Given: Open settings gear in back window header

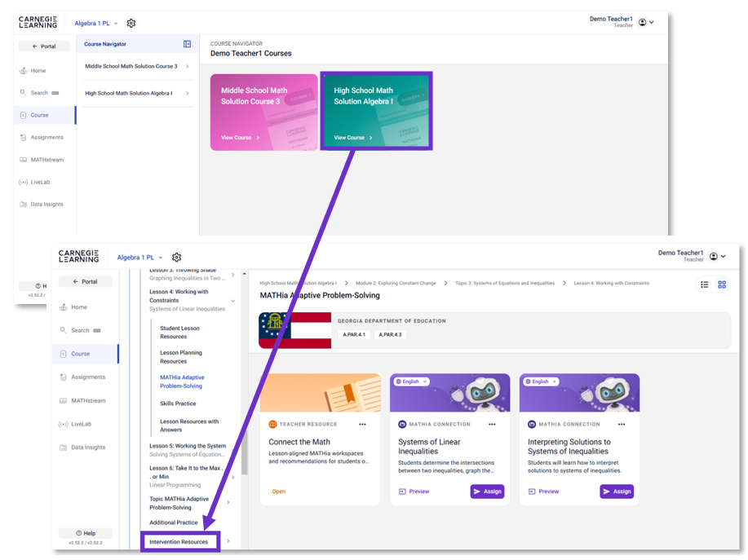Looking at the screenshot, I should click(x=131, y=23).
